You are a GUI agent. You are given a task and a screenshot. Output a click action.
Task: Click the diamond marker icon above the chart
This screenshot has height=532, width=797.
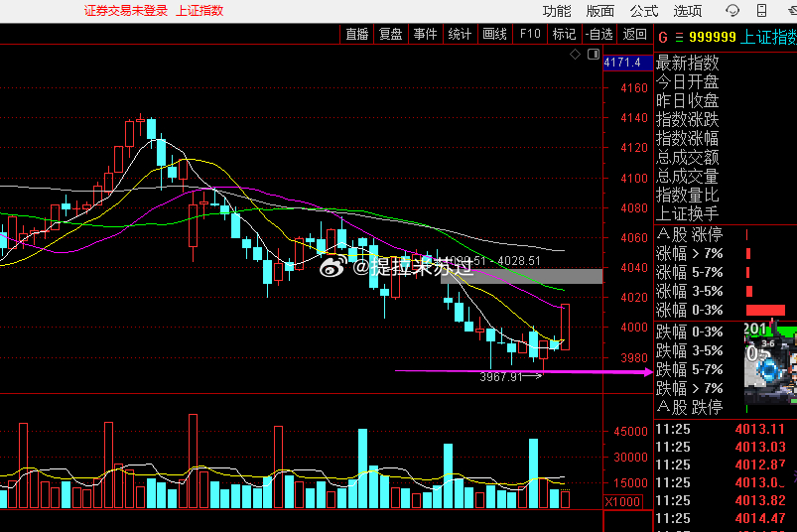[575, 54]
